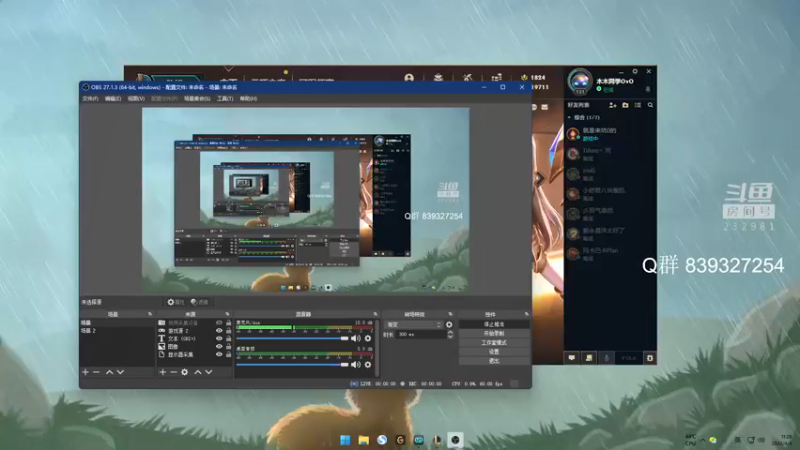Viewport: 800px width, 450px height.
Task: Open OBS 文件(F) menu
Action: click(90, 98)
